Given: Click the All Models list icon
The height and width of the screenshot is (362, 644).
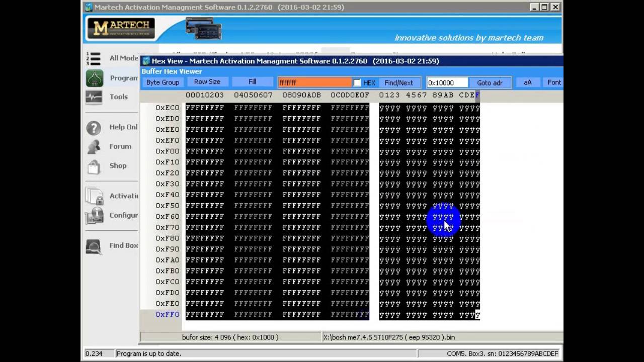Looking at the screenshot, I should tap(94, 58).
